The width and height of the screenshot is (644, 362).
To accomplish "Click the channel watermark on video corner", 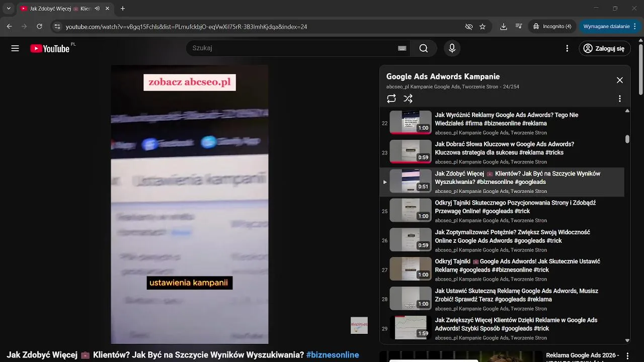I will point(359,325).
